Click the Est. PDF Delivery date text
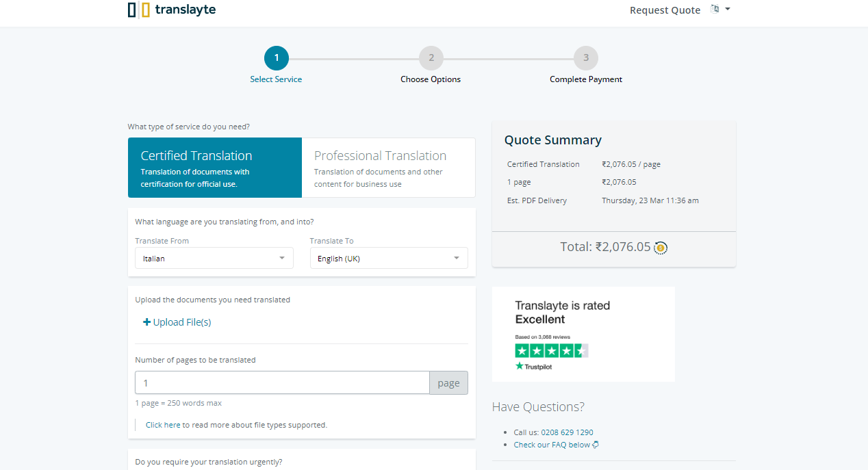The image size is (868, 470). tap(650, 200)
